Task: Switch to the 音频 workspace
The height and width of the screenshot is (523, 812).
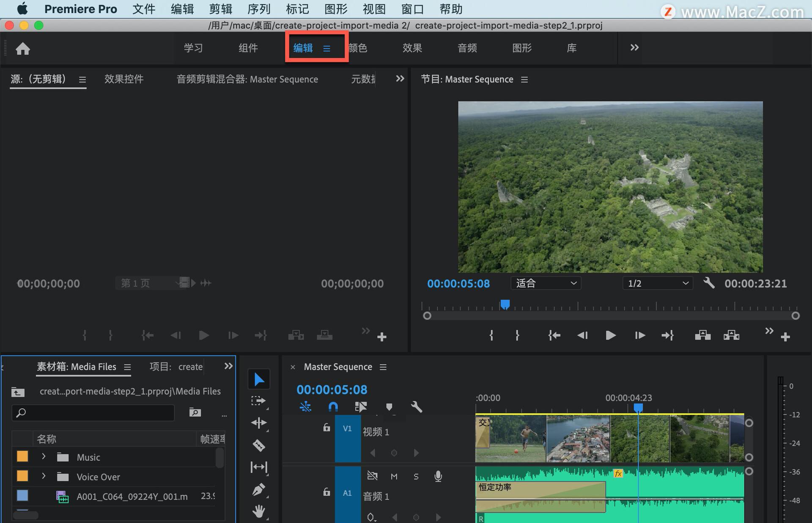Action: click(467, 48)
